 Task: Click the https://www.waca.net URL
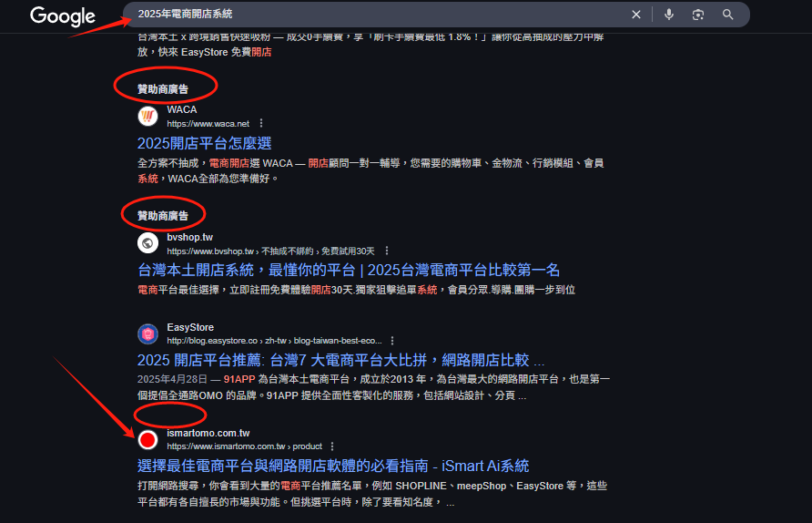(x=208, y=124)
